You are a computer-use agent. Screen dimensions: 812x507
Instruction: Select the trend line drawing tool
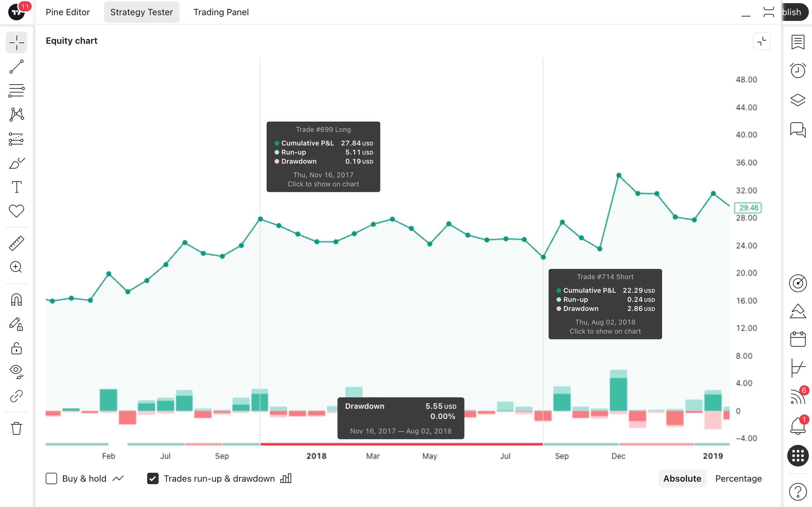click(x=16, y=67)
